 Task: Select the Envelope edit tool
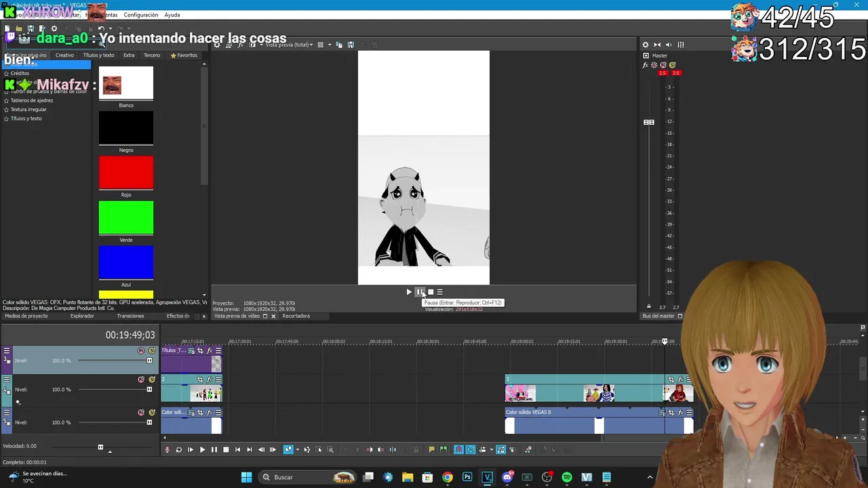pyautogui.click(x=307, y=449)
